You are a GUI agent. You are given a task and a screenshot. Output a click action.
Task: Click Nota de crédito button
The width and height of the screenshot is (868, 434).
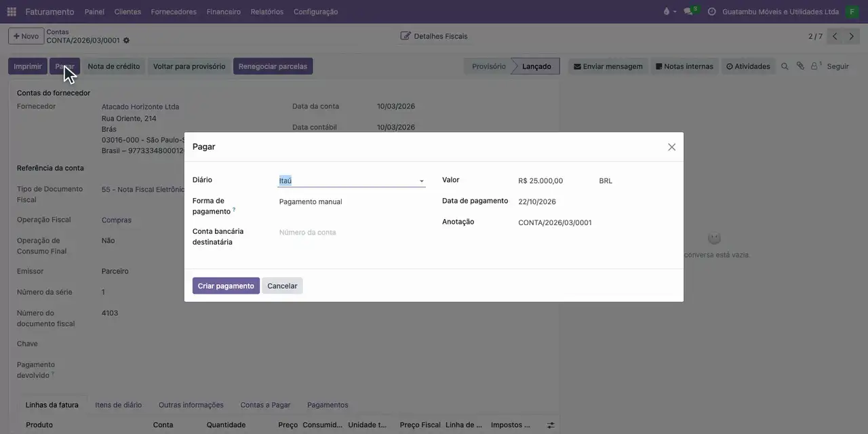(x=114, y=66)
